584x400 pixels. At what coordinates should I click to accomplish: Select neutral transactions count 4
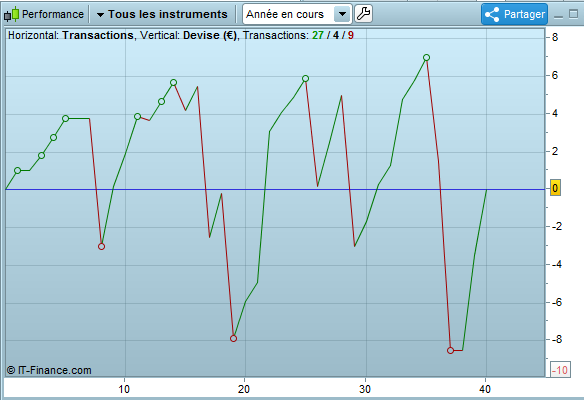coord(336,35)
